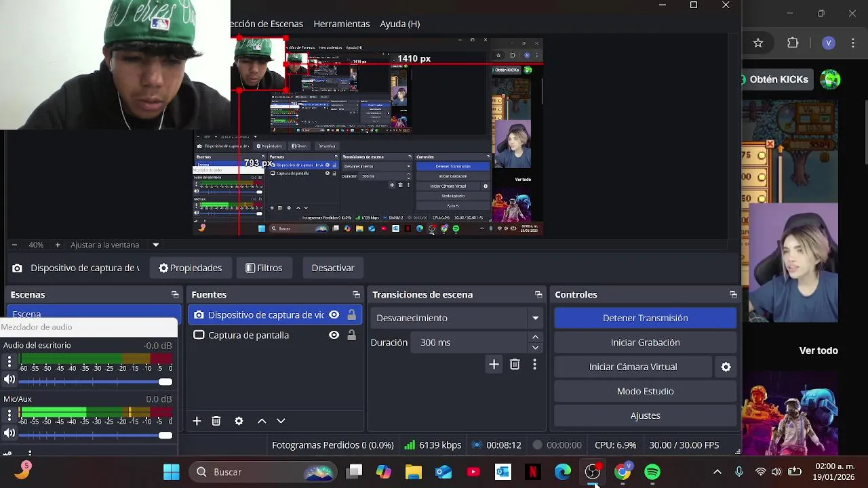Open source properties gear in Fuentes toolbar
This screenshot has width=868, height=488.
(239, 421)
